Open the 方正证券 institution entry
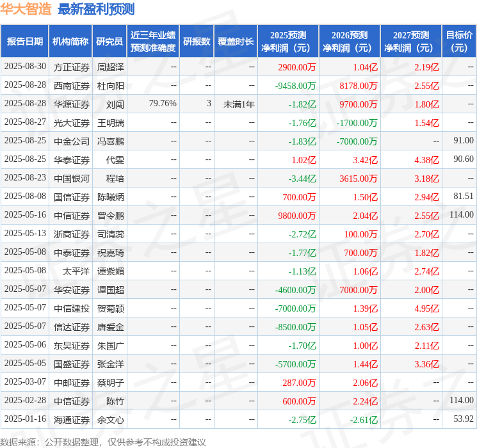 [x=72, y=67]
